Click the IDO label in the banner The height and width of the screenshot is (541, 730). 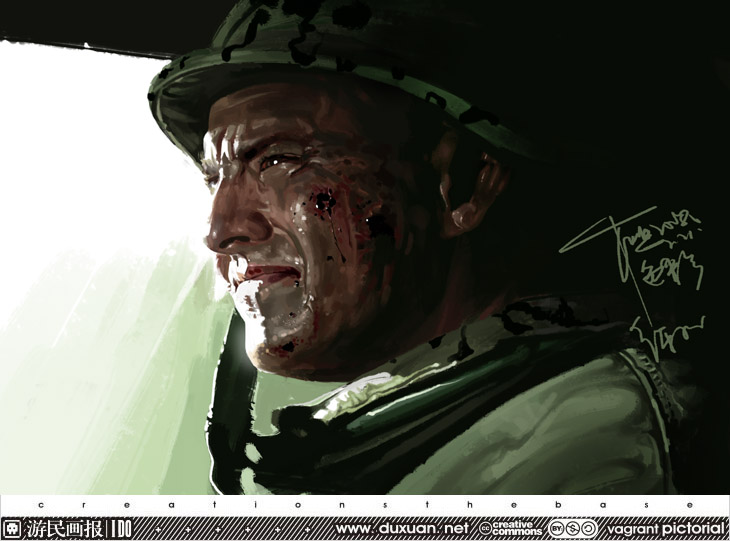coord(122,529)
